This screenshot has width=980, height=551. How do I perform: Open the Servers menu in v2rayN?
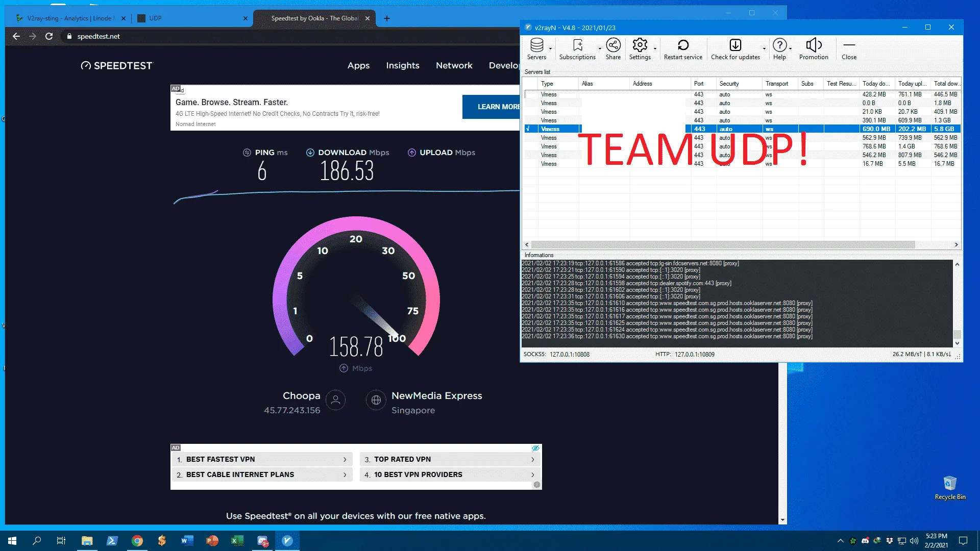point(536,49)
